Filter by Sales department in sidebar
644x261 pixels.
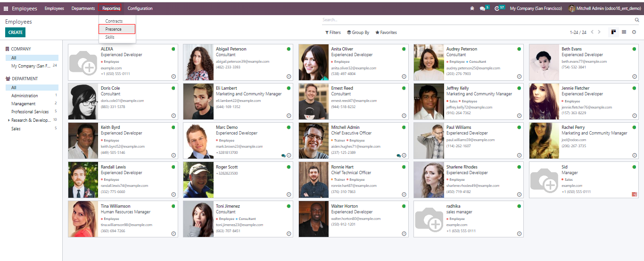[x=16, y=128]
